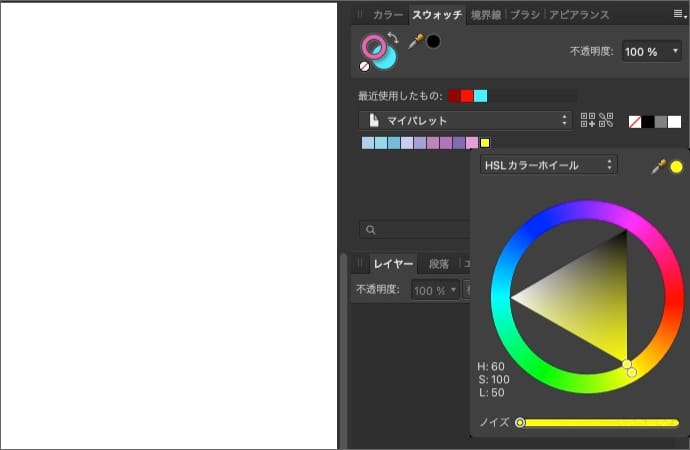Click the search magnifier in the swatch panel

(371, 230)
